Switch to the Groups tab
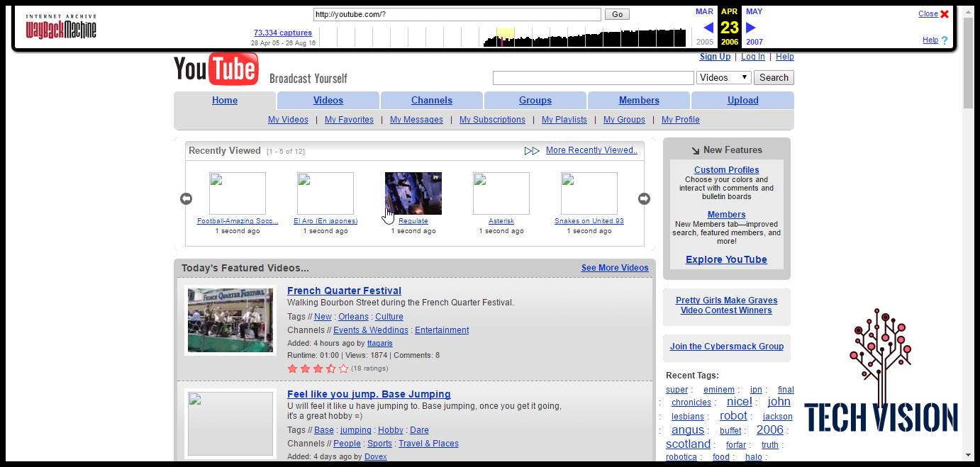Screen dimensions: 980x467 point(535,101)
